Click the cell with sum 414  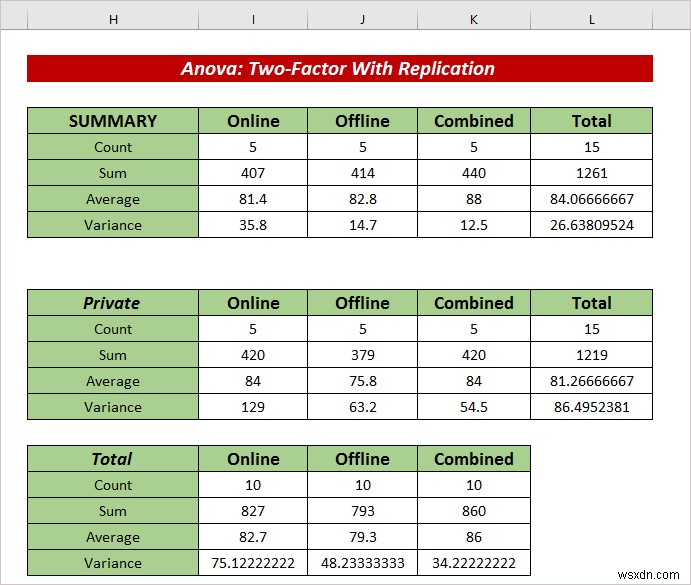pyautogui.click(x=362, y=173)
